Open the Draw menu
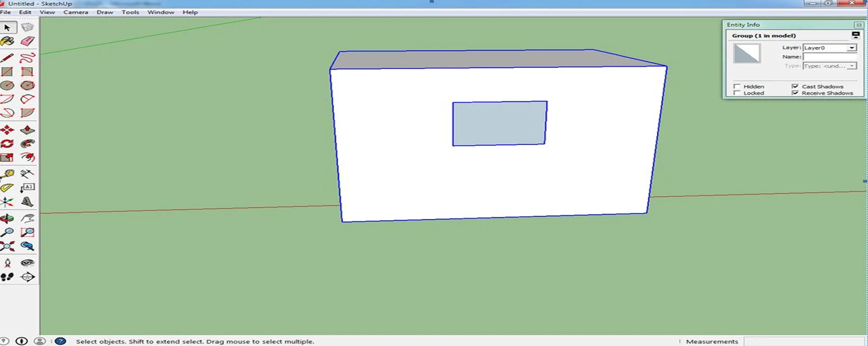The height and width of the screenshot is (346, 868). point(105,12)
